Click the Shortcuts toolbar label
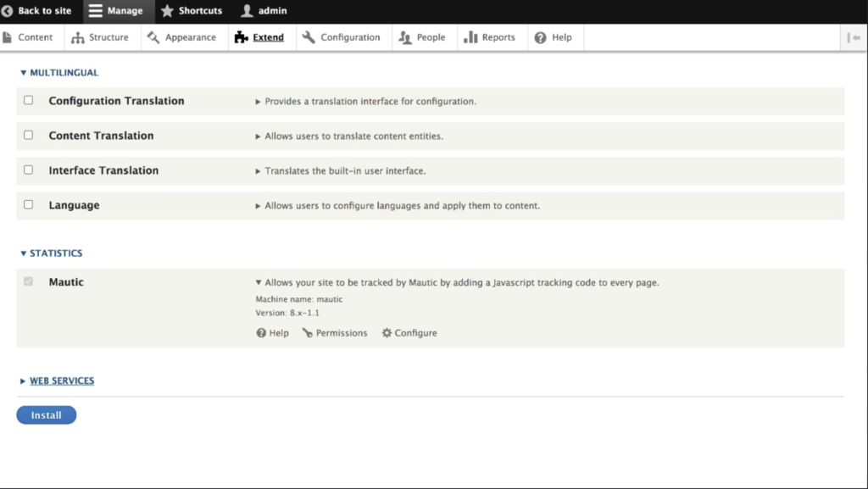Image resolution: width=868 pixels, height=489 pixels. [200, 10]
